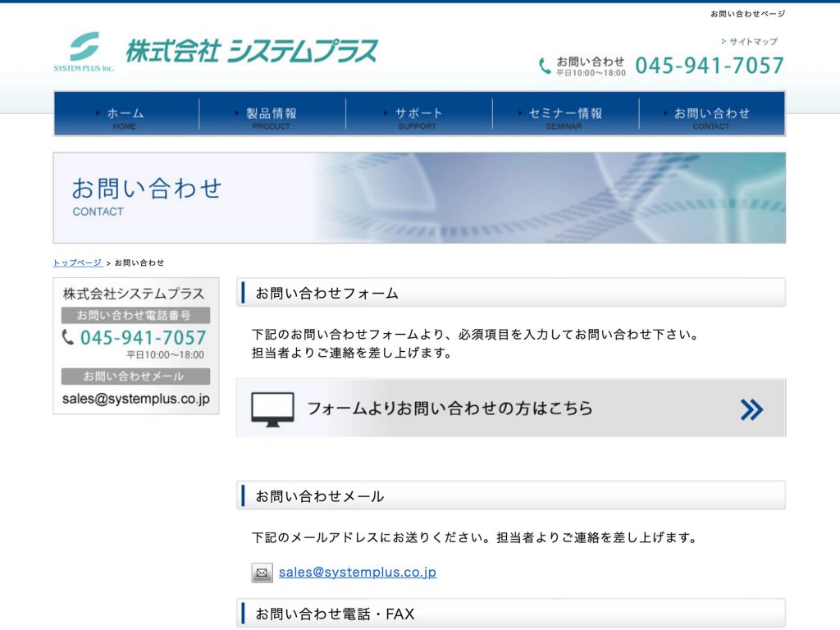Click the System Plus logo in the header

click(x=84, y=52)
